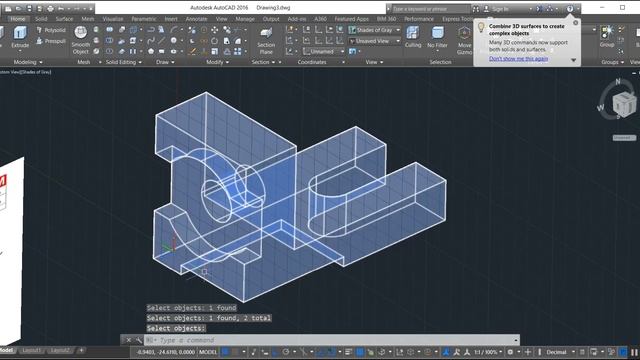Click the Move tool in Modify panel
Screen dimensions: 640x360
tap(215, 30)
